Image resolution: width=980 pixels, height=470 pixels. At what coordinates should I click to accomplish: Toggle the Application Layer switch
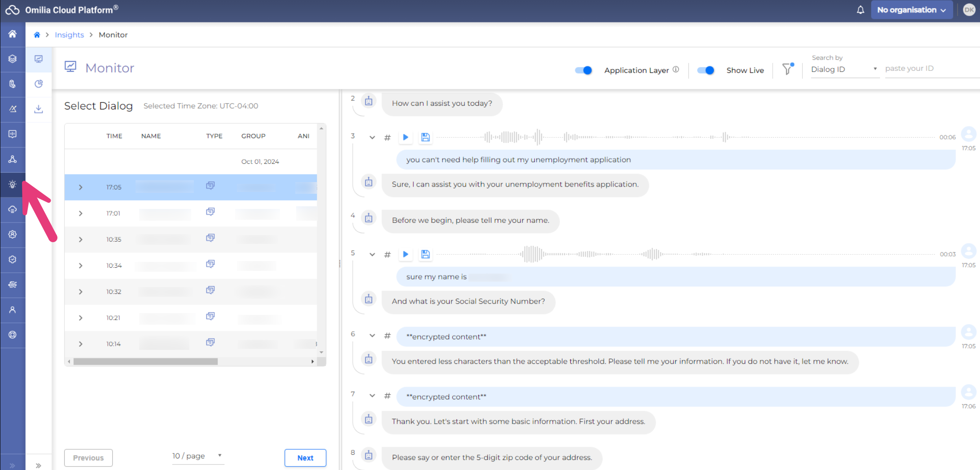tap(583, 70)
